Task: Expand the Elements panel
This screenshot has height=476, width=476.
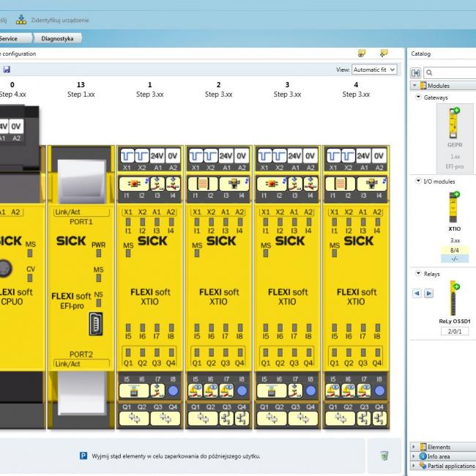Action: (414, 447)
